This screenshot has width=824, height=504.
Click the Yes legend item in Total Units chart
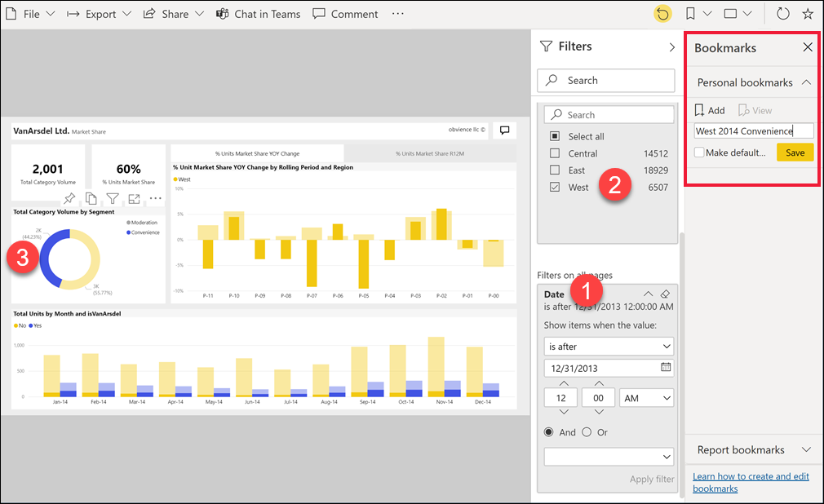coord(35,326)
